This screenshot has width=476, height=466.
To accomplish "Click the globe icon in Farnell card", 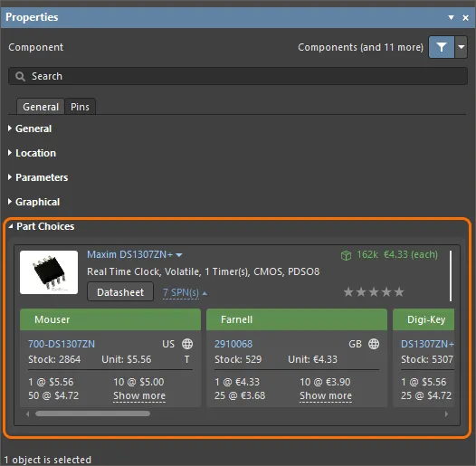I will 374,344.
